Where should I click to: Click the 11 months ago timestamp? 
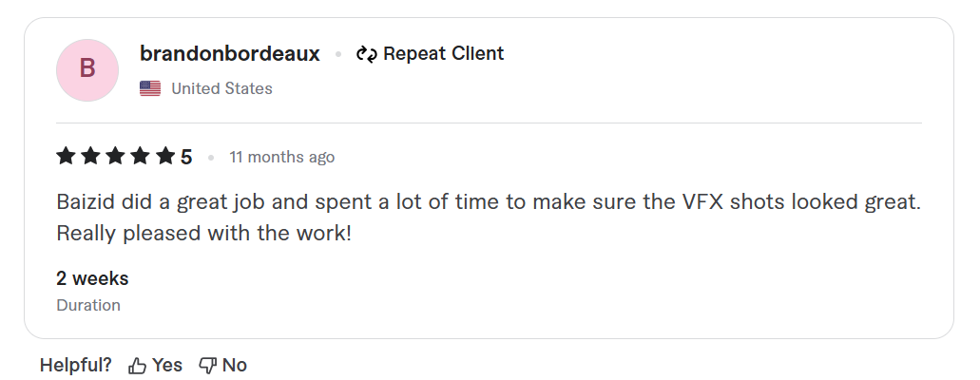(282, 157)
